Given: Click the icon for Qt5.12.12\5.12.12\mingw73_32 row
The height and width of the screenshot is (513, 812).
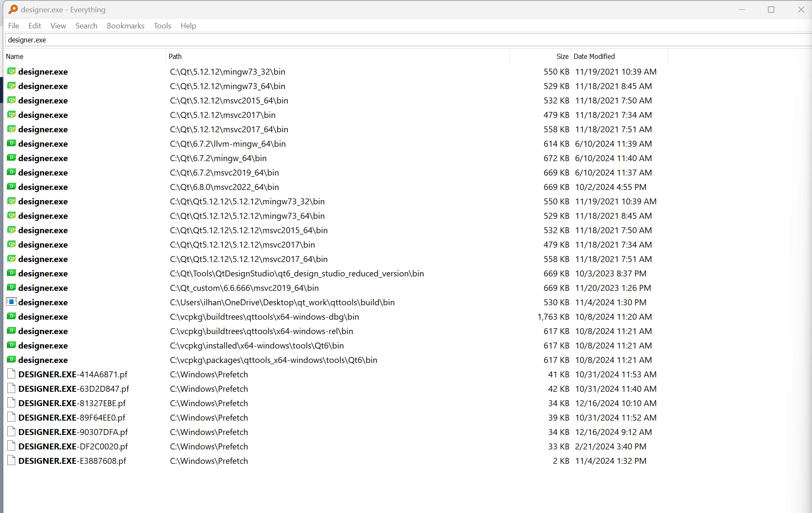Looking at the screenshot, I should click(11, 201).
